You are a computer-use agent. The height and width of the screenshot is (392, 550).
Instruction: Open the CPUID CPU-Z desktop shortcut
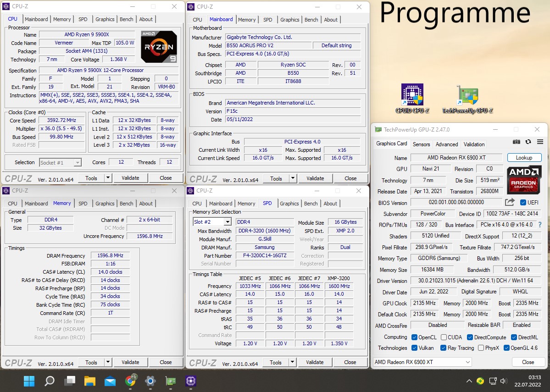click(x=412, y=98)
